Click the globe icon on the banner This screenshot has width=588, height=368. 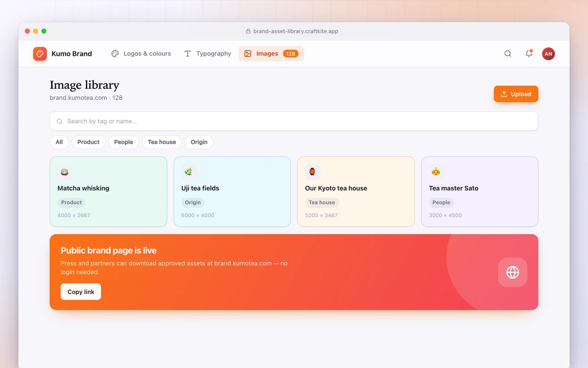tap(513, 272)
